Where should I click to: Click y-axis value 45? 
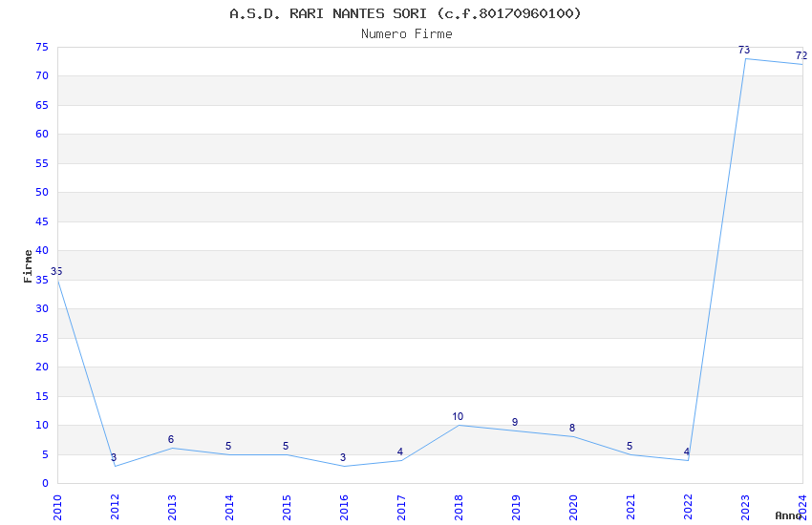point(42,221)
